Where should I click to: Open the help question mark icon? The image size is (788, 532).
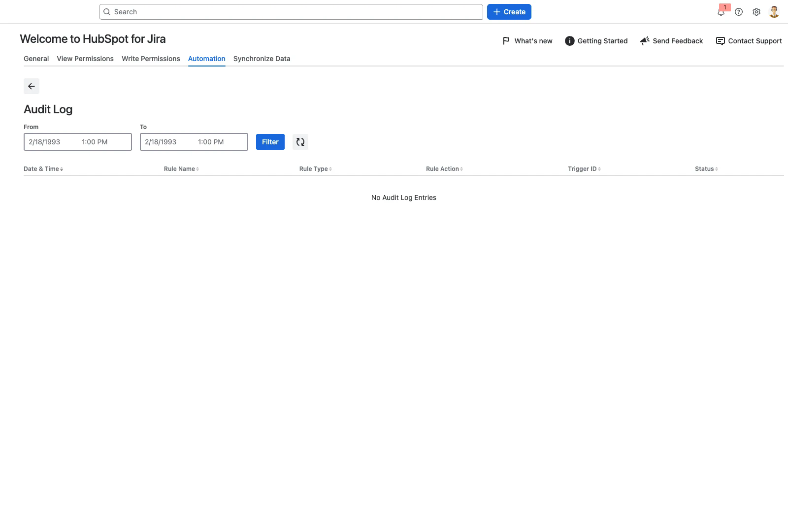click(x=739, y=12)
